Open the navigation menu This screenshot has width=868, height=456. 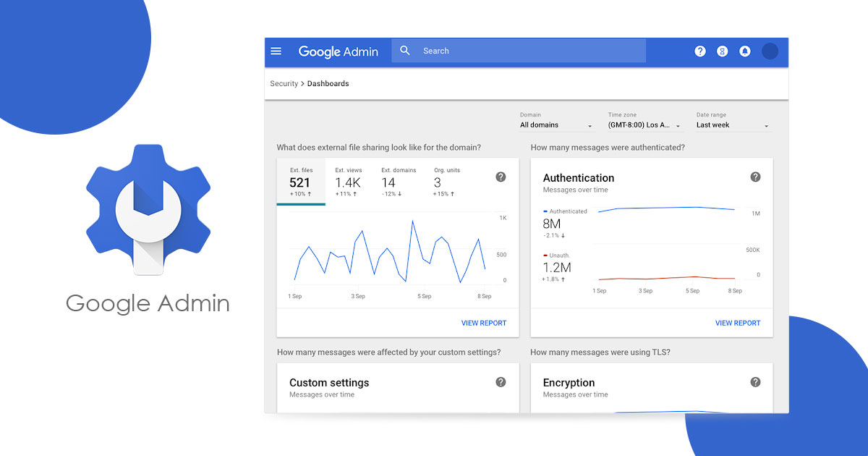click(x=276, y=51)
